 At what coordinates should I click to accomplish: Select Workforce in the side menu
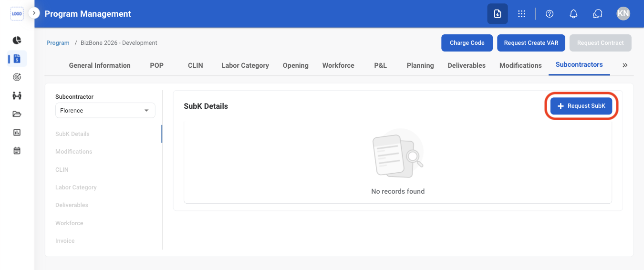(69, 223)
